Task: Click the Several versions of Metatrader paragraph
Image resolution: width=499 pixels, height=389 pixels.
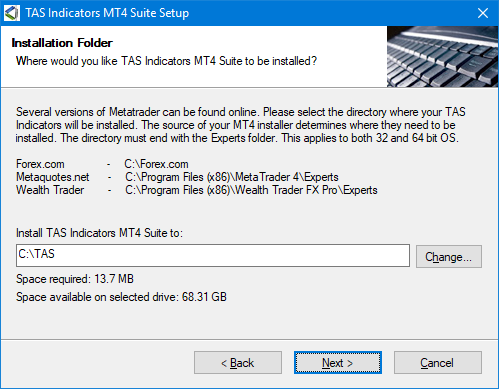Action: (240, 125)
